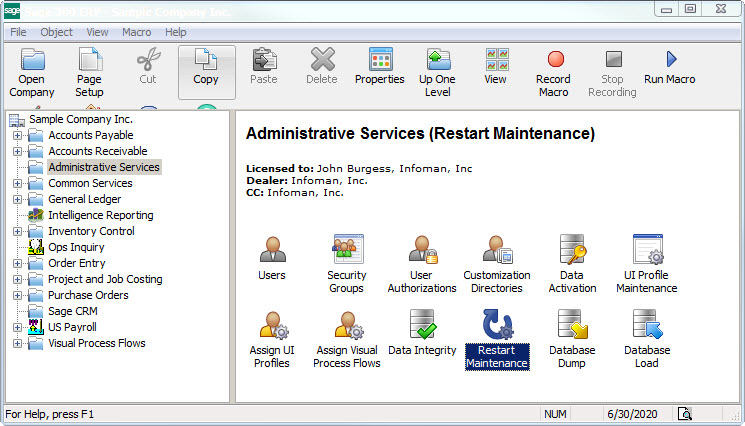Expand the Purchase Orders node
The width and height of the screenshot is (745, 426).
(x=18, y=295)
